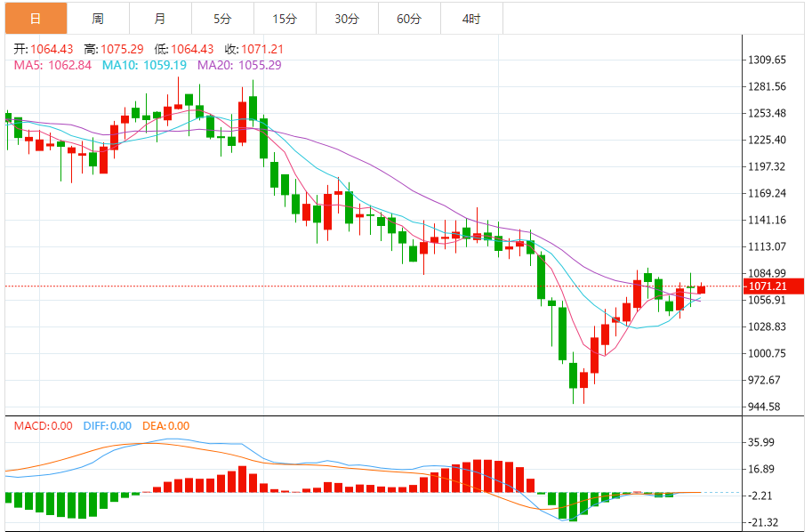
Task: Open the 30分 interval tab
Action: [347, 19]
